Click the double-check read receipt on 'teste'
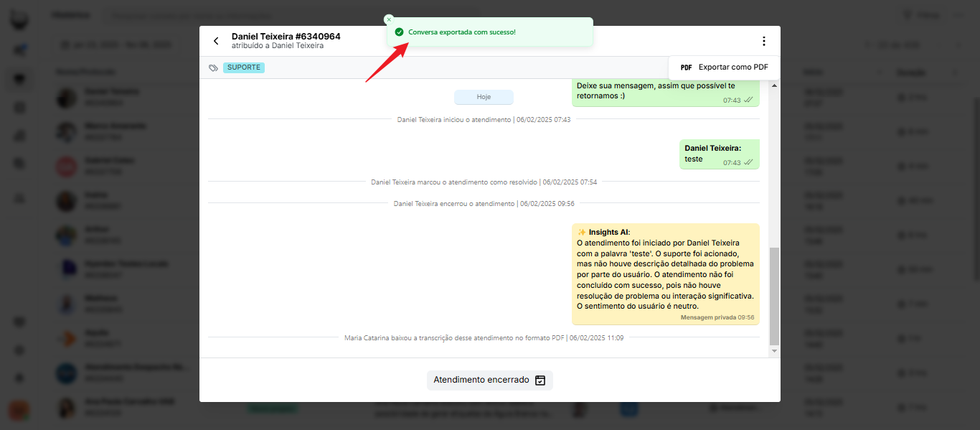This screenshot has height=430, width=980. [749, 163]
